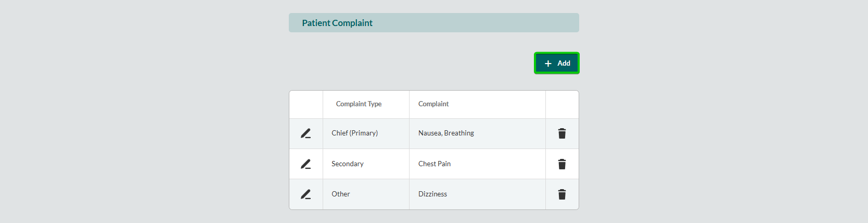Click blank header cell above pencil icons
The height and width of the screenshot is (223, 868).
coord(306,104)
